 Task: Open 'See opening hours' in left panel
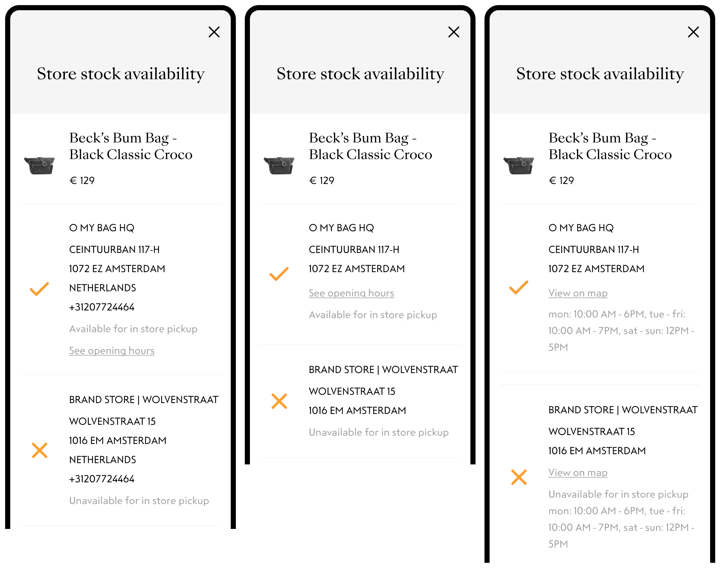point(112,351)
